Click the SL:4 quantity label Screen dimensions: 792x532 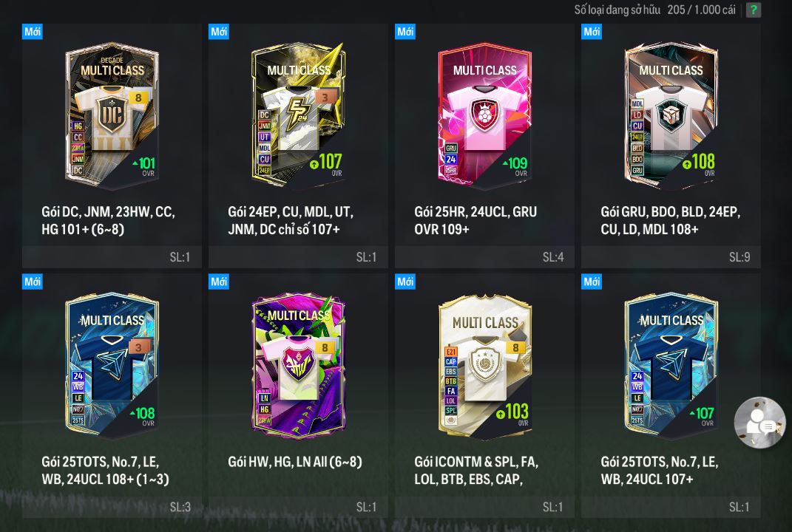[x=553, y=257]
